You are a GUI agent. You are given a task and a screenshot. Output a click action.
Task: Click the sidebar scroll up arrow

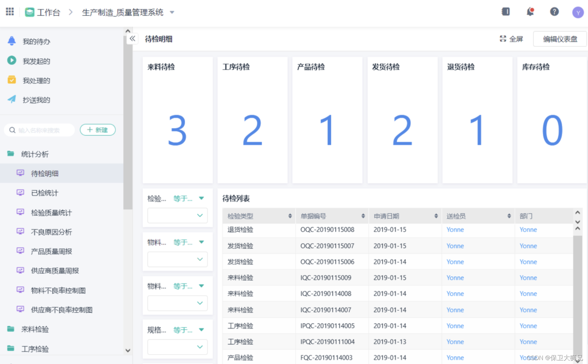[x=128, y=31]
